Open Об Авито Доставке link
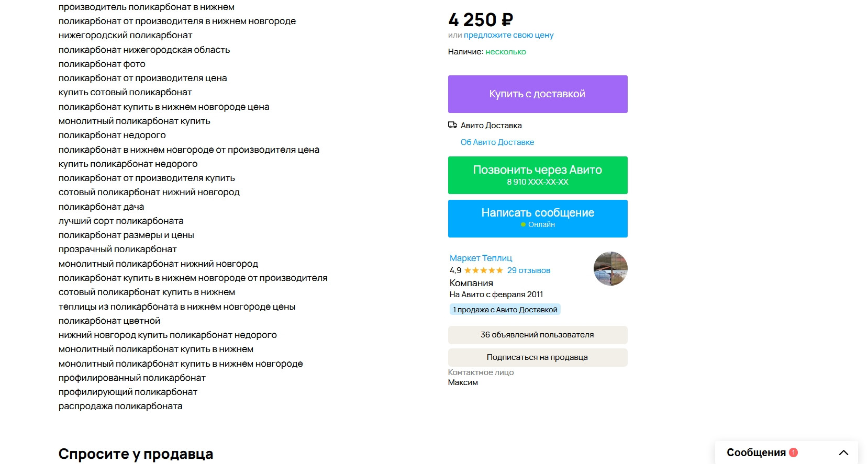The image size is (868, 464). tap(497, 142)
